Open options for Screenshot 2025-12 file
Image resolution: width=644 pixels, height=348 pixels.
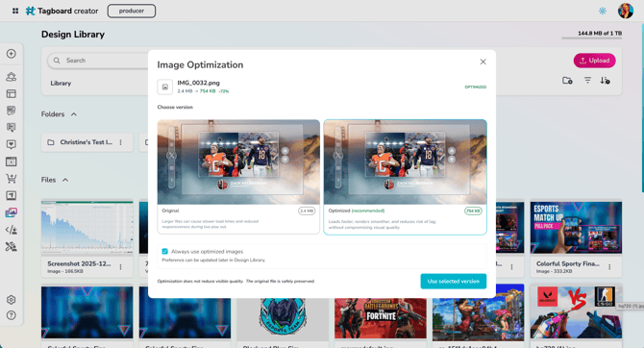[120, 267]
